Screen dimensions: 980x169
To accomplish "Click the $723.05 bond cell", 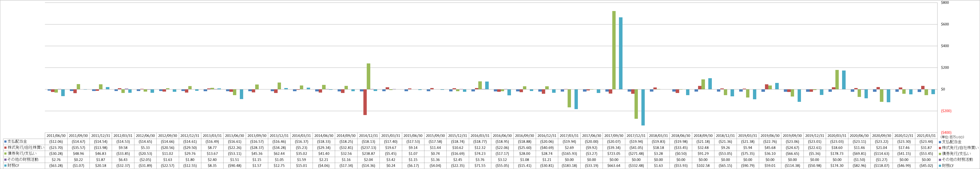I will (614, 154).
